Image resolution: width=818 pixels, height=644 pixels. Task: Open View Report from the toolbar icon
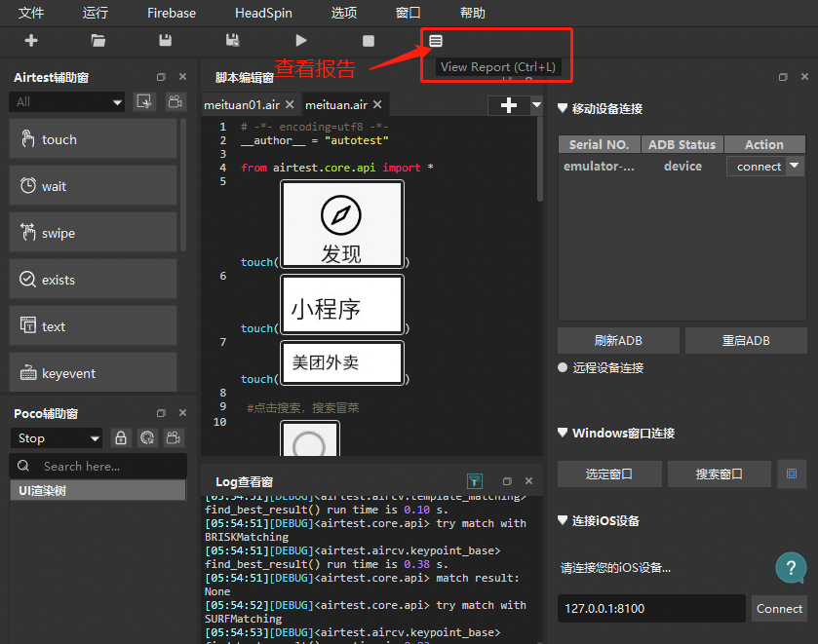436,41
